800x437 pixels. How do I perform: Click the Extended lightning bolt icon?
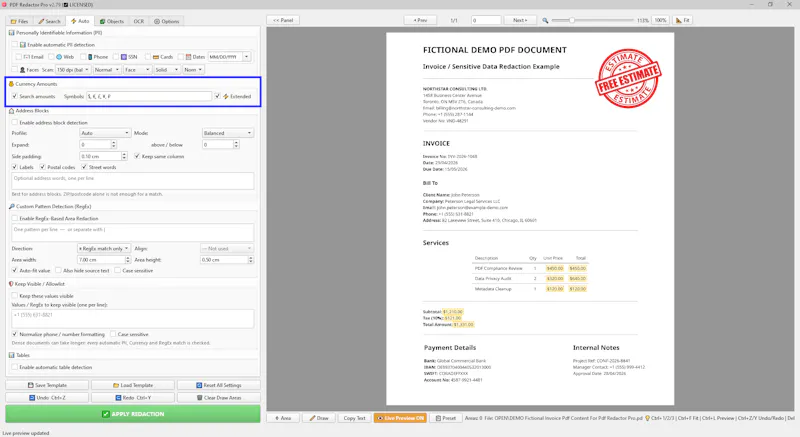(x=226, y=96)
